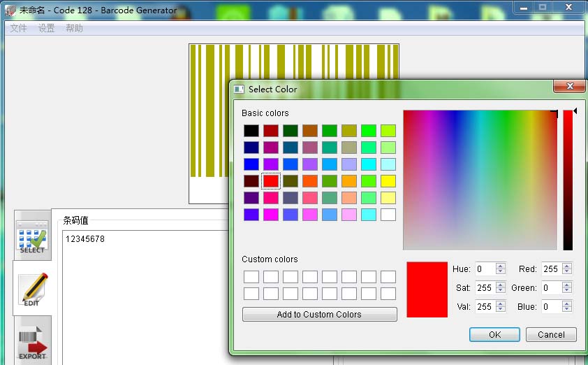Pick the magenta swatch in bottom row
588x365 pixels.
pyautogui.click(x=271, y=215)
